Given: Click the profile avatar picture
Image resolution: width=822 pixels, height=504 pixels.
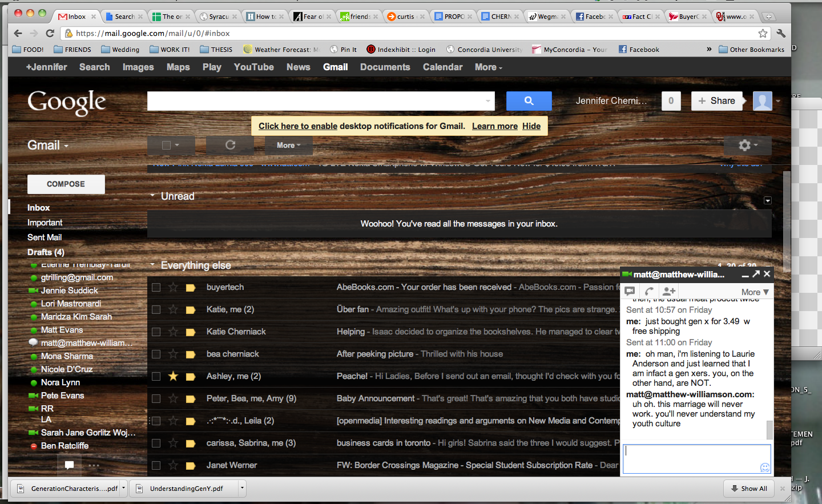Looking at the screenshot, I should click(763, 101).
